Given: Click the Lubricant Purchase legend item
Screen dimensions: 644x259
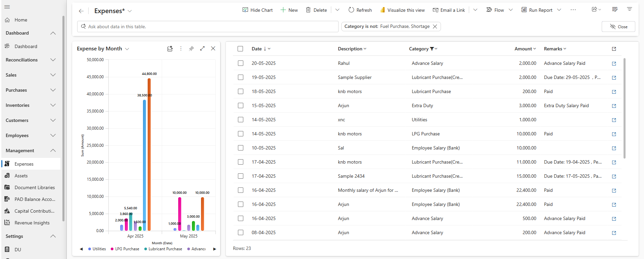Looking at the screenshot, I should pyautogui.click(x=163, y=249).
